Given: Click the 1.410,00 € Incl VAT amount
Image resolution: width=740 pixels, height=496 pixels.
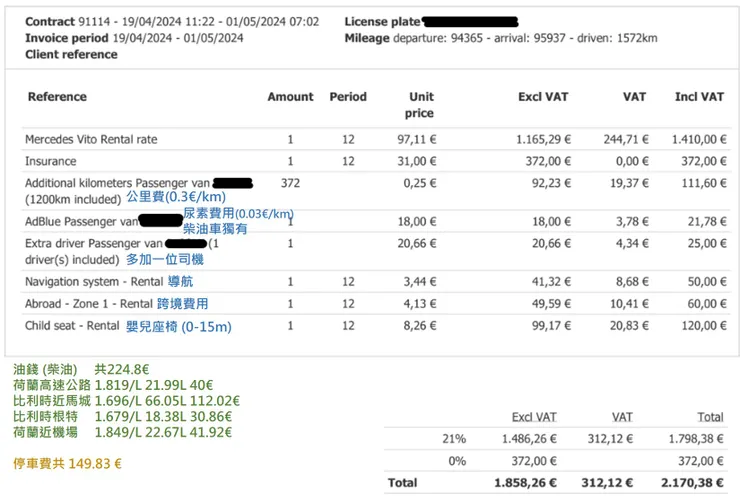Looking at the screenshot, I should point(699,140).
